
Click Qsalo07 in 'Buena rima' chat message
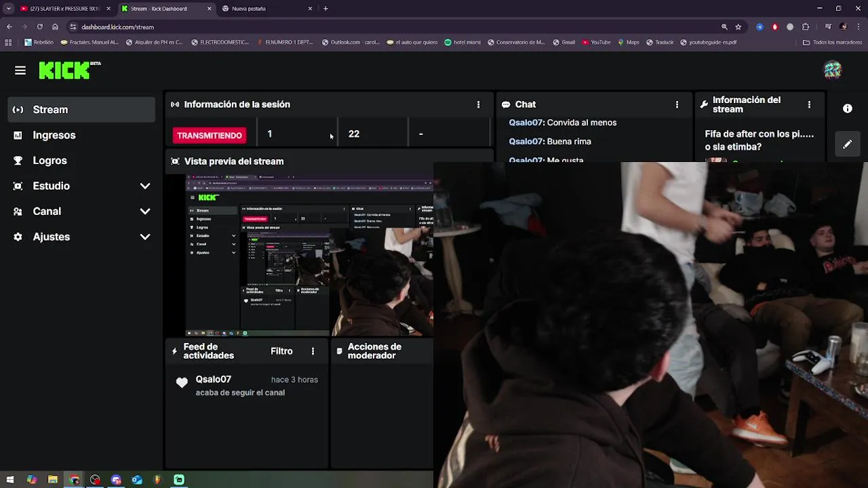click(x=526, y=142)
